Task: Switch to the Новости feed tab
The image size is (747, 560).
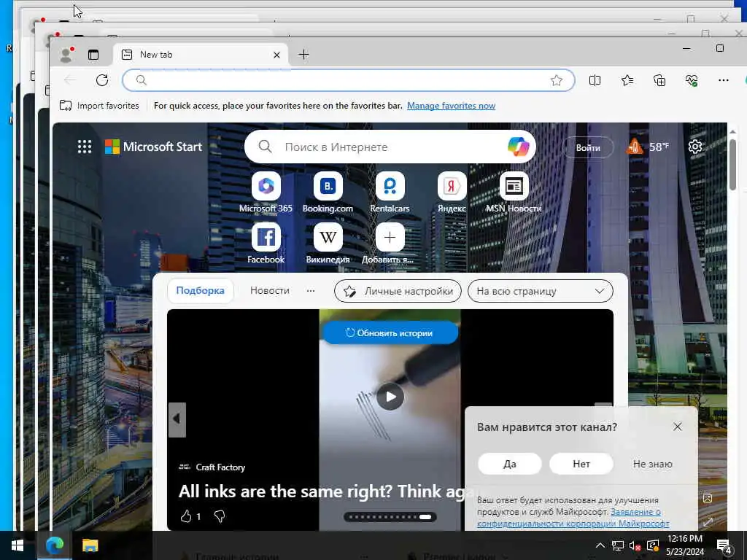Action: coord(270,290)
